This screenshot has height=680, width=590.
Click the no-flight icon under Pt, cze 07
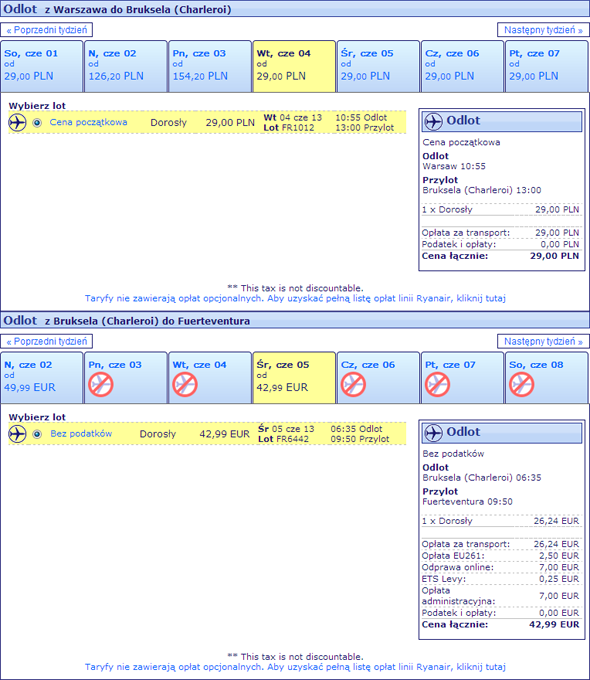tap(437, 385)
